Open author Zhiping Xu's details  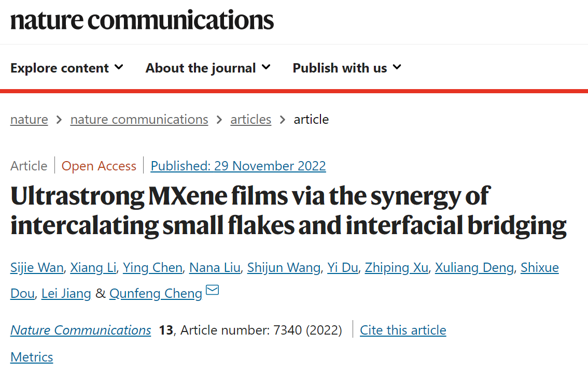pyautogui.click(x=397, y=268)
